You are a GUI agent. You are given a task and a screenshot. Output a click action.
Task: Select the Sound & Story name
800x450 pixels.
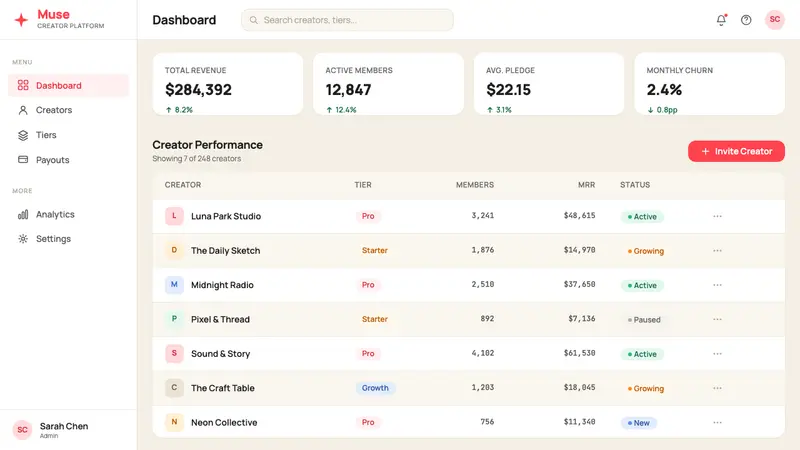coord(220,354)
